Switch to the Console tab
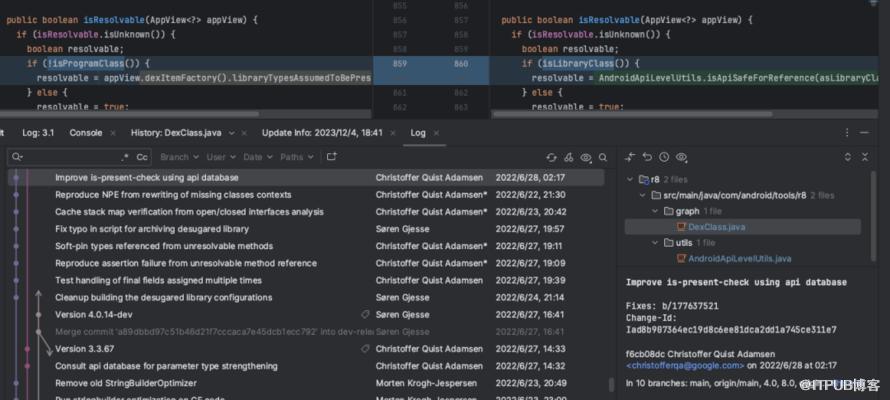 (86, 132)
